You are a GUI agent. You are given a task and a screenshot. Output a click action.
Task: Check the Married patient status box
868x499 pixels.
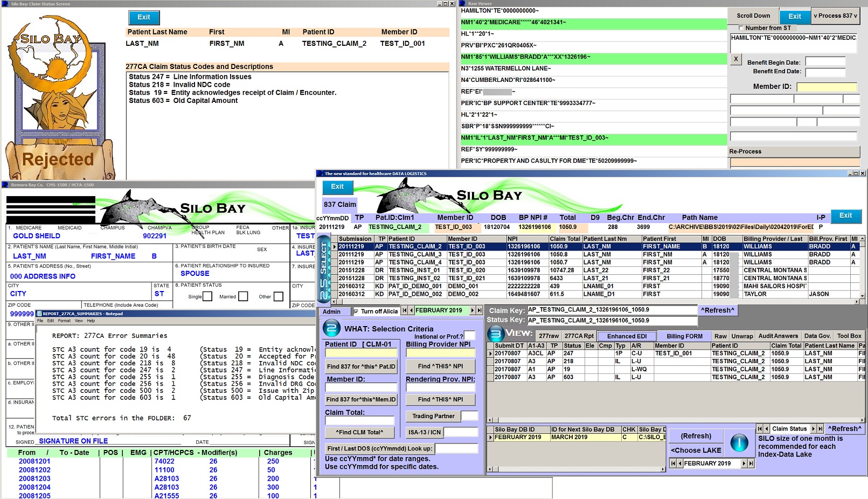click(x=243, y=296)
